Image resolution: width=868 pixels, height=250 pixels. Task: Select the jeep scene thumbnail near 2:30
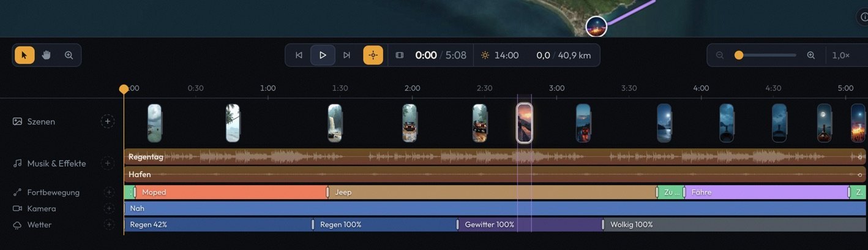click(480, 123)
